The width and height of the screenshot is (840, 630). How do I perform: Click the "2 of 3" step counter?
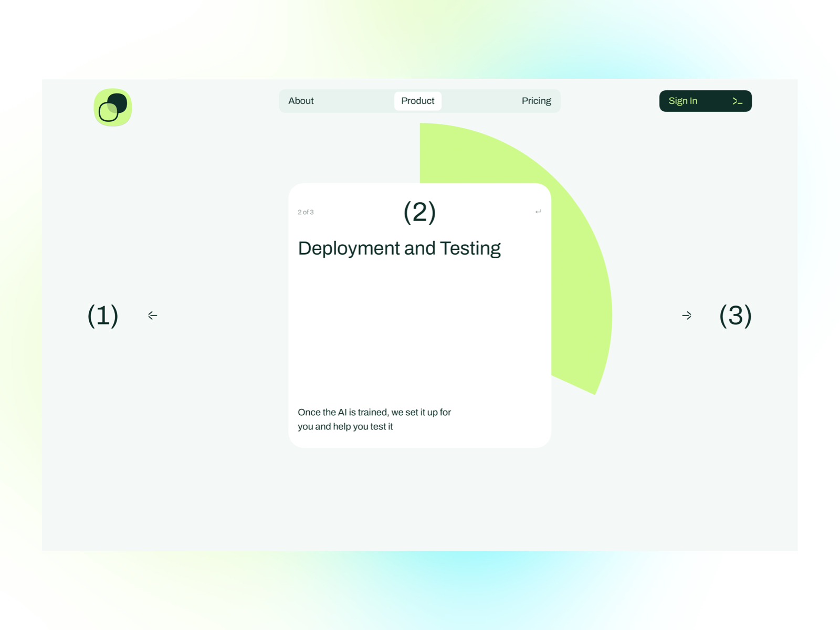(x=306, y=212)
